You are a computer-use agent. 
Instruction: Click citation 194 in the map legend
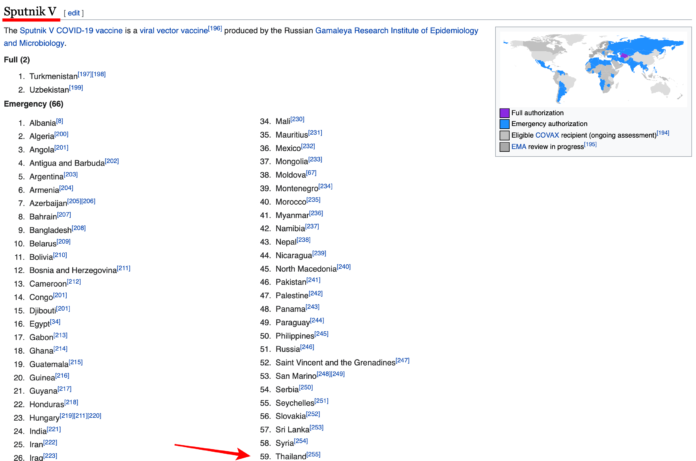[663, 133]
